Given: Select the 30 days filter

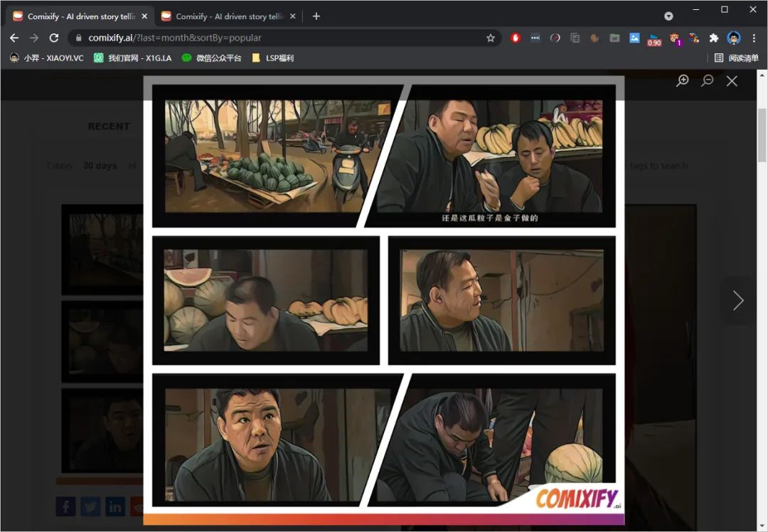Looking at the screenshot, I should click(100, 166).
